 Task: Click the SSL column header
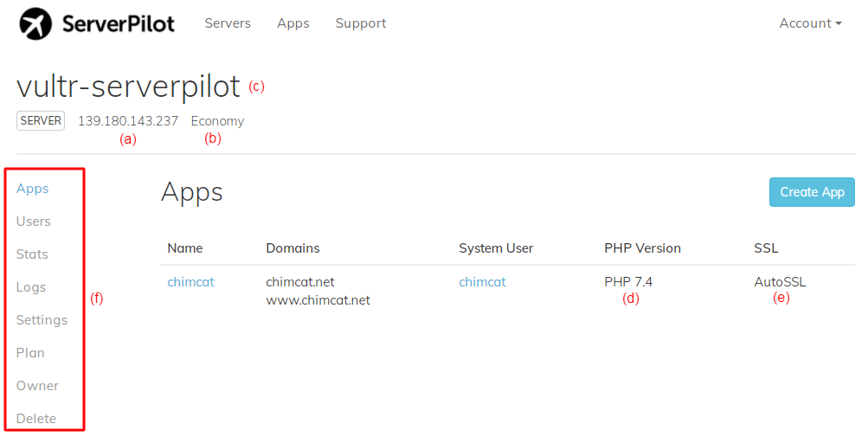click(766, 248)
